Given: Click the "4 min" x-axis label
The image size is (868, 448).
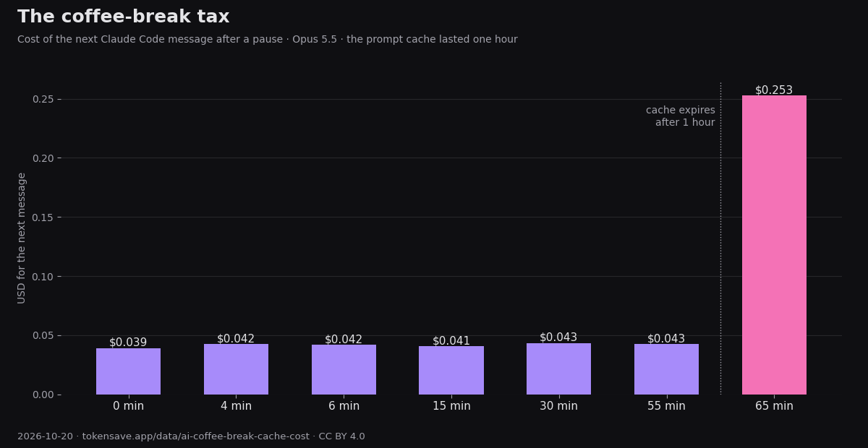Looking at the screenshot, I should coord(236,406).
